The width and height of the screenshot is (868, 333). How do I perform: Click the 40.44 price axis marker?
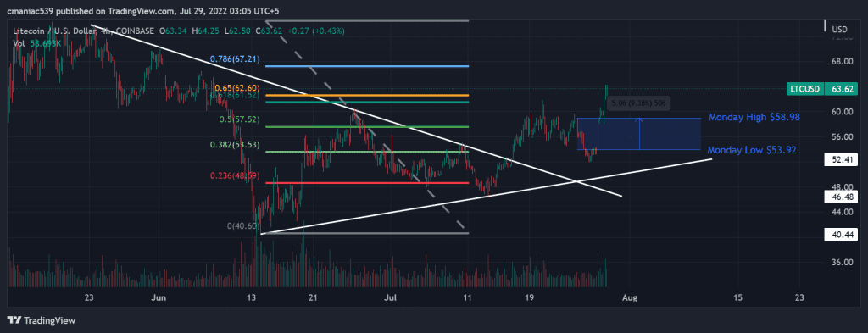[842, 235]
